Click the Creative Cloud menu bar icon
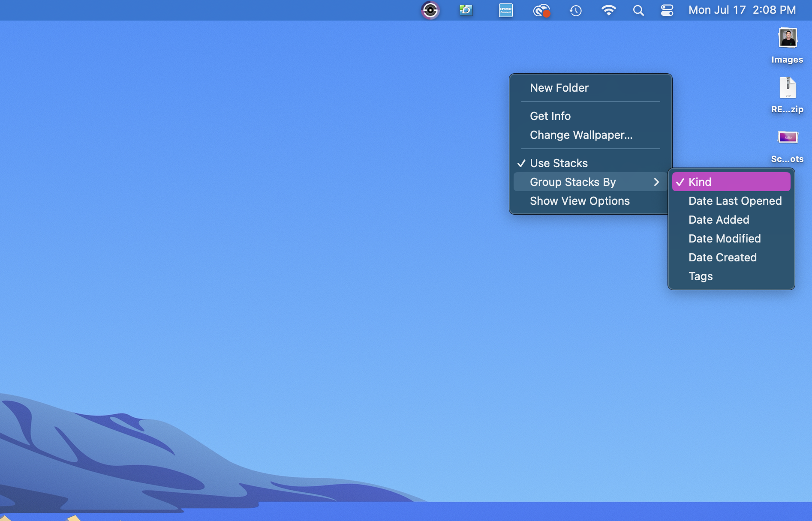 pyautogui.click(x=541, y=10)
